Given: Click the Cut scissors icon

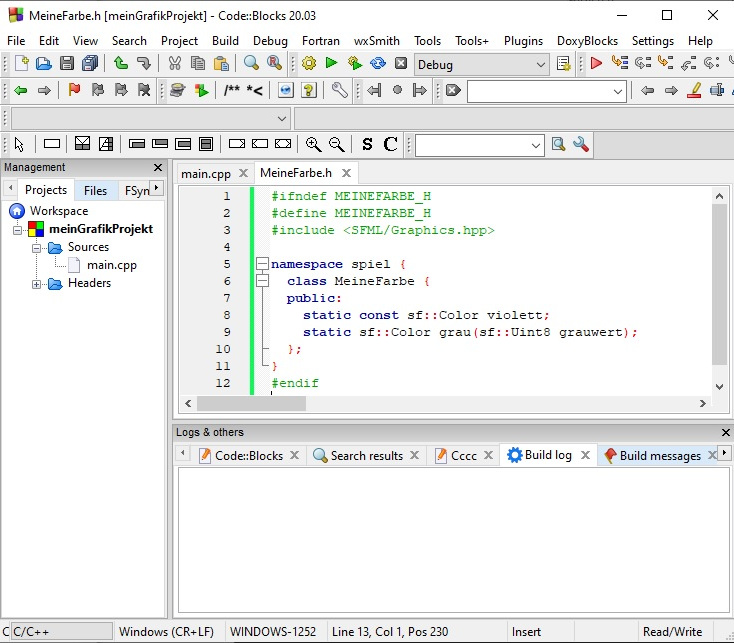Looking at the screenshot, I should click(175, 64).
